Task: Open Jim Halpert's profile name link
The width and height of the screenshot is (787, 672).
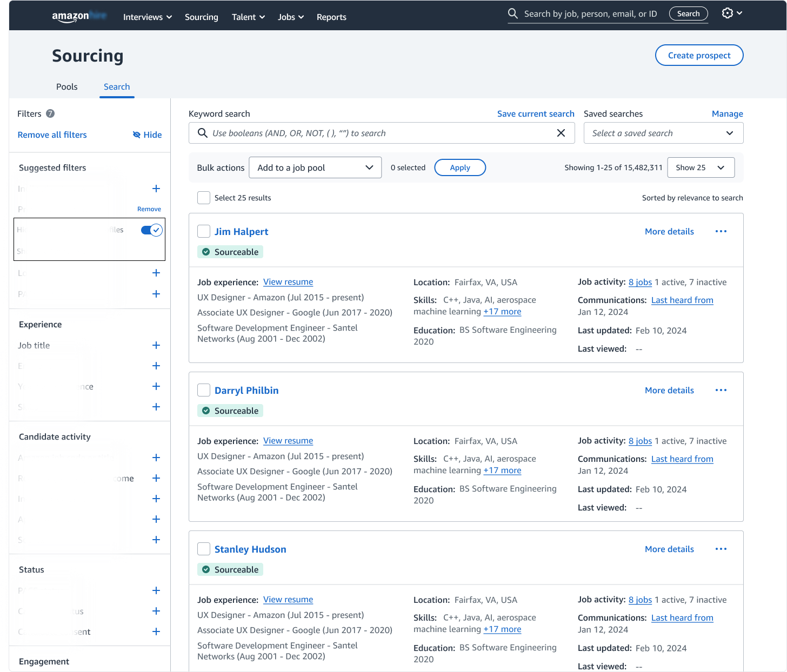Action: click(241, 231)
